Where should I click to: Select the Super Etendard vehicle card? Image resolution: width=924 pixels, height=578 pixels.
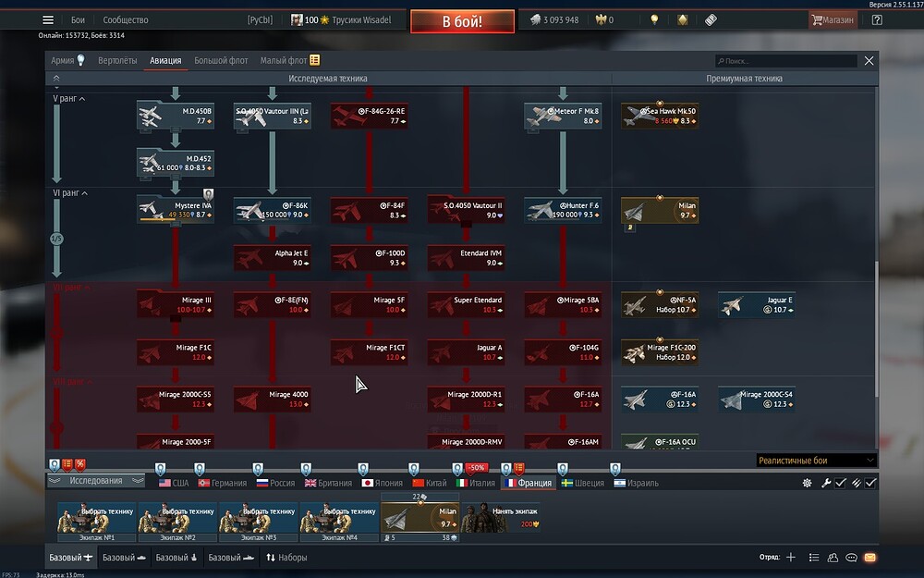click(466, 305)
